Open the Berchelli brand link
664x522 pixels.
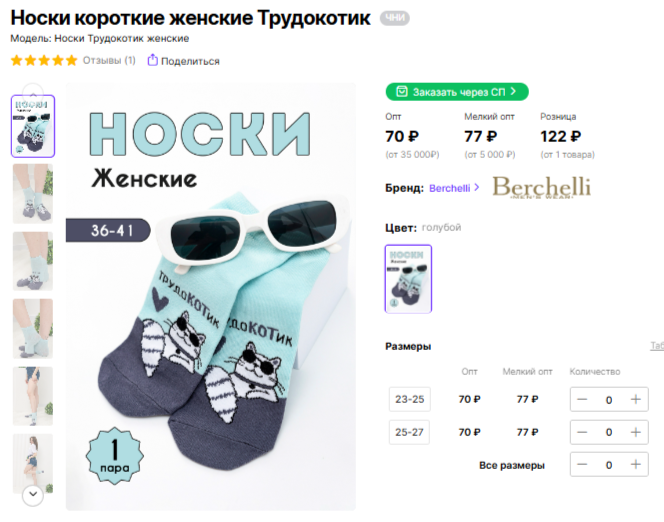454,188
